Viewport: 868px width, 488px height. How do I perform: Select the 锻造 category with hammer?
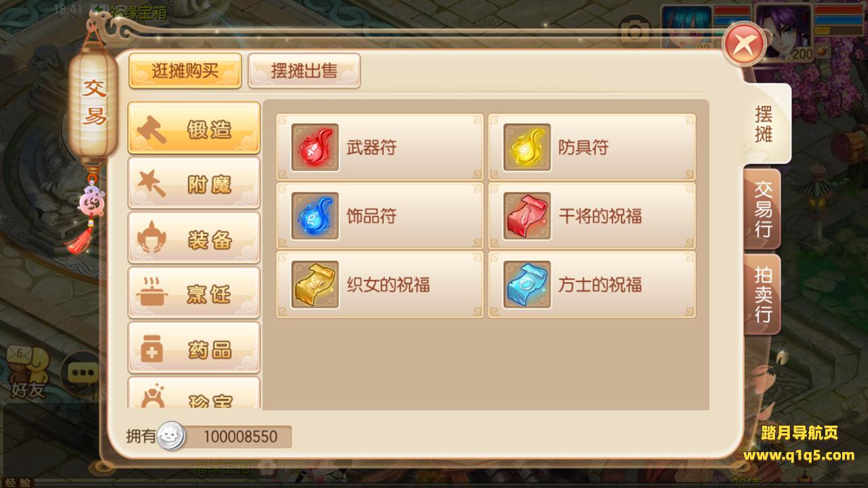[x=194, y=129]
